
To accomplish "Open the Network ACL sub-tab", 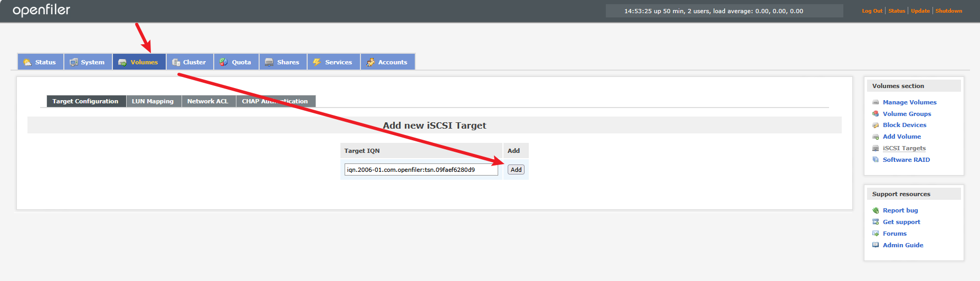I will [x=208, y=101].
